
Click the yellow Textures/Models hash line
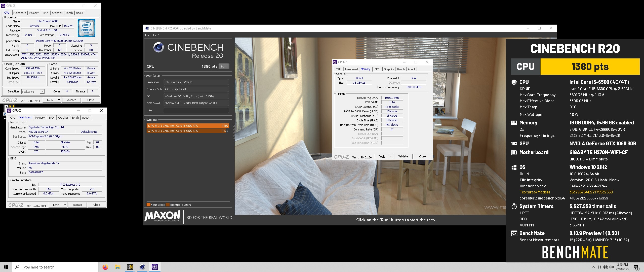pos(566,192)
